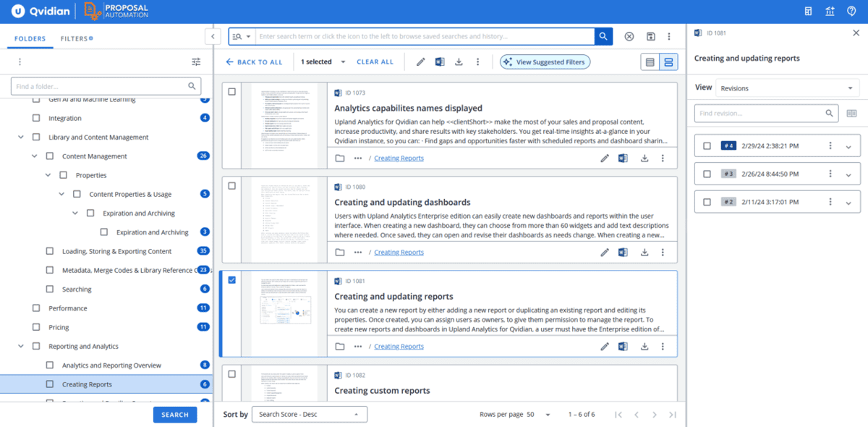Screen dimensions: 868x427
Task: Expand revision #3 details row
Action: pyautogui.click(x=847, y=173)
